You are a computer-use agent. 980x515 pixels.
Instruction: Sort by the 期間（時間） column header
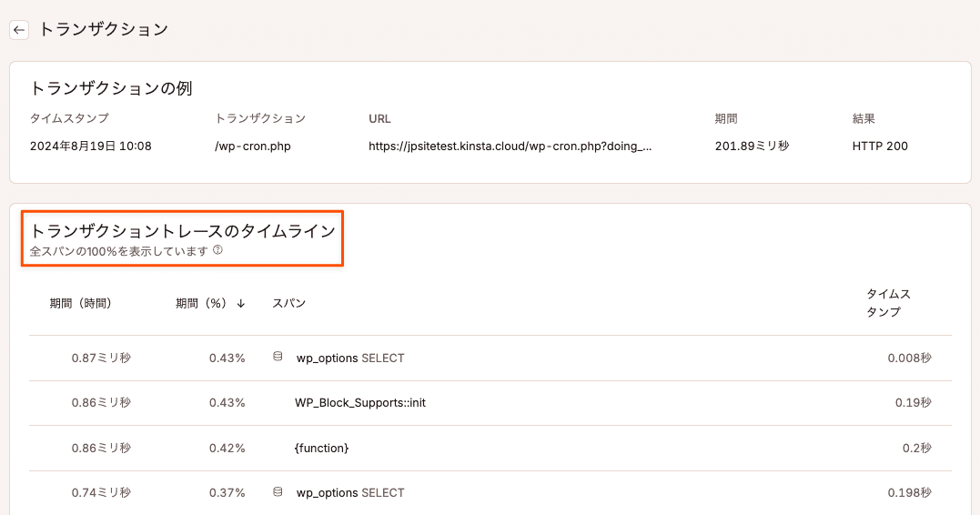81,303
